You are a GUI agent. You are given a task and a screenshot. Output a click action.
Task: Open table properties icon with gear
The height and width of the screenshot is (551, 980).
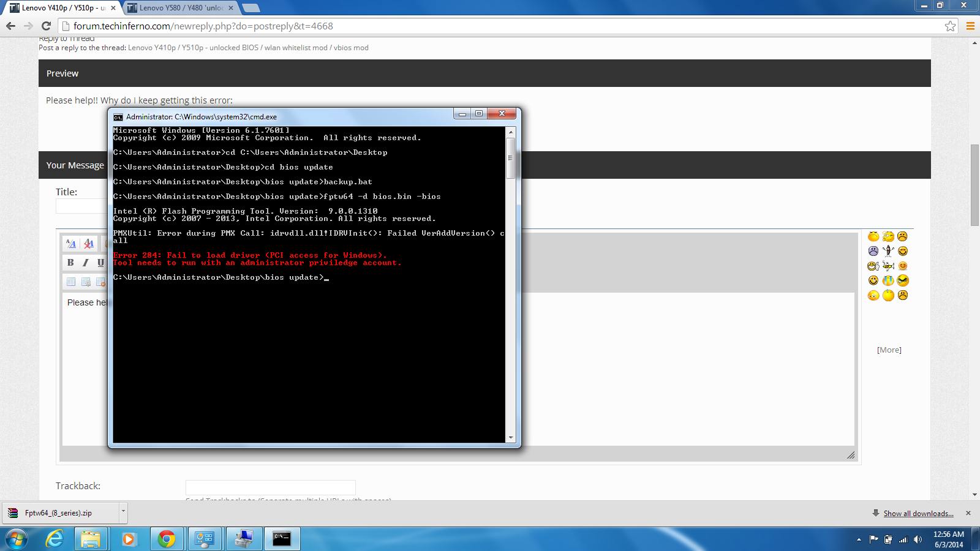86,282
